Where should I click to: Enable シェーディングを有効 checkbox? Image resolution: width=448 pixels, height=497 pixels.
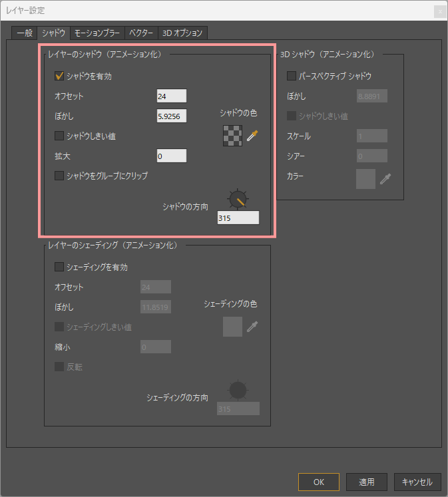point(59,267)
